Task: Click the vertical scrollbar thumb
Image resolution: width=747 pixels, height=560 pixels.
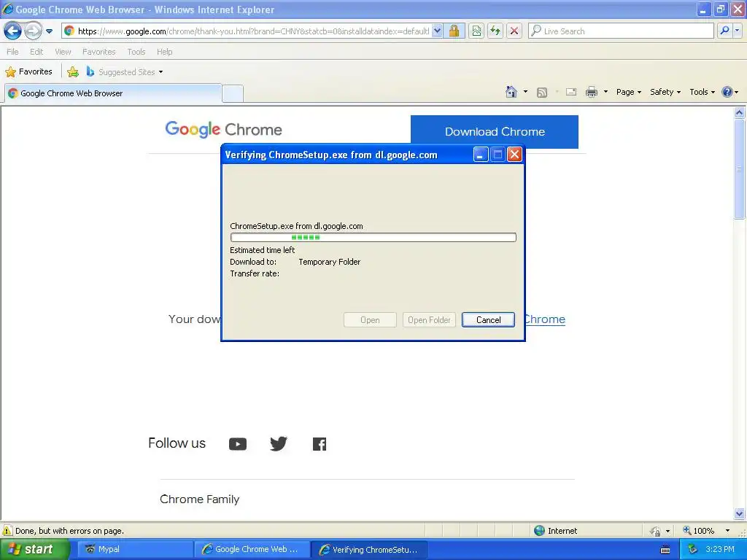Action: pos(740,168)
